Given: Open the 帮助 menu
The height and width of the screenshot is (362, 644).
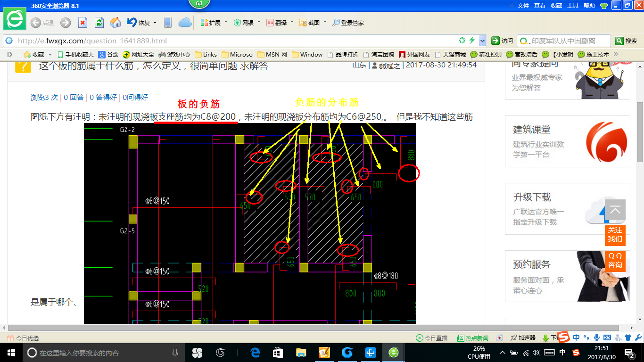Looking at the screenshot, I should (x=589, y=6).
